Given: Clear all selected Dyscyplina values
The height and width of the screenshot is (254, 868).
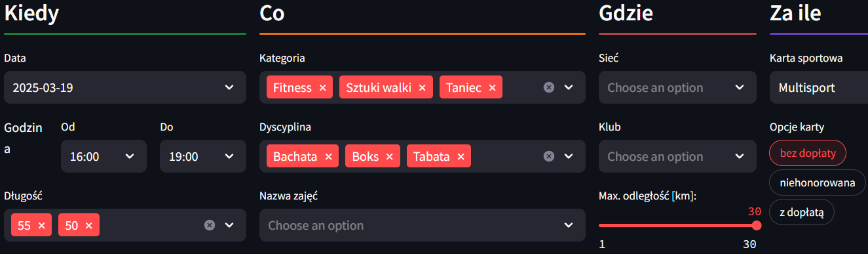Looking at the screenshot, I should click(x=549, y=156).
